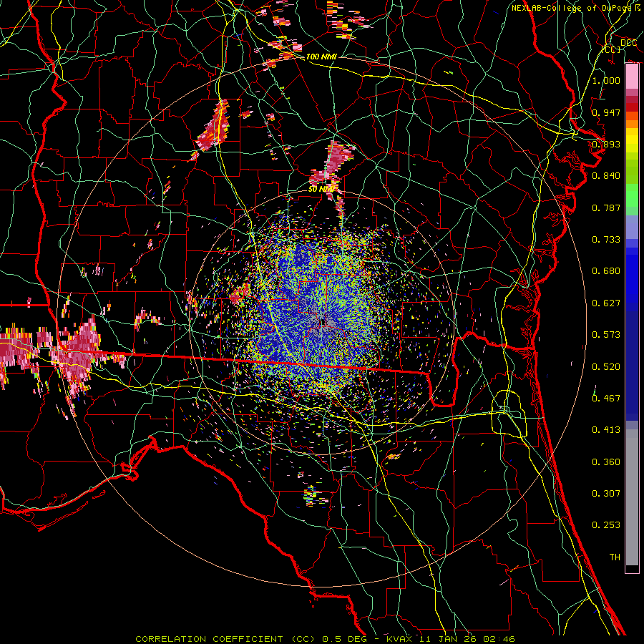Click the DCC legend heading
Viewport: 644px width, 644px height.
628,43
